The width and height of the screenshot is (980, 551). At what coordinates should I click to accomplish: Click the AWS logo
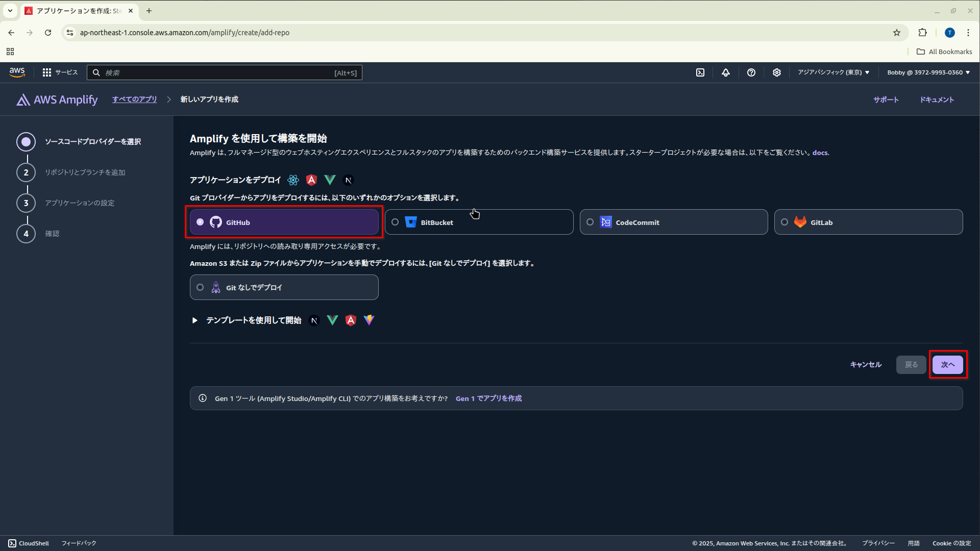[17, 72]
